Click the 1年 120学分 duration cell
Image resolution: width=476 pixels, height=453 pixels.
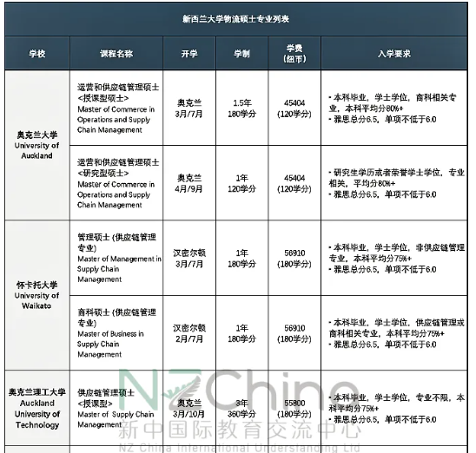pos(242,183)
